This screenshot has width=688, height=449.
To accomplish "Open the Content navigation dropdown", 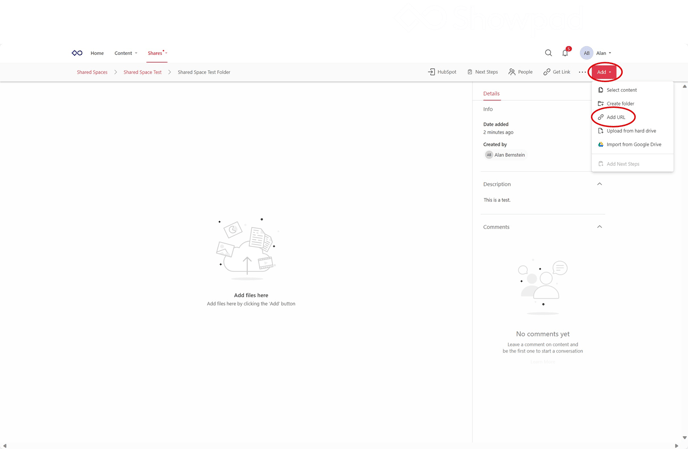I will click(126, 53).
